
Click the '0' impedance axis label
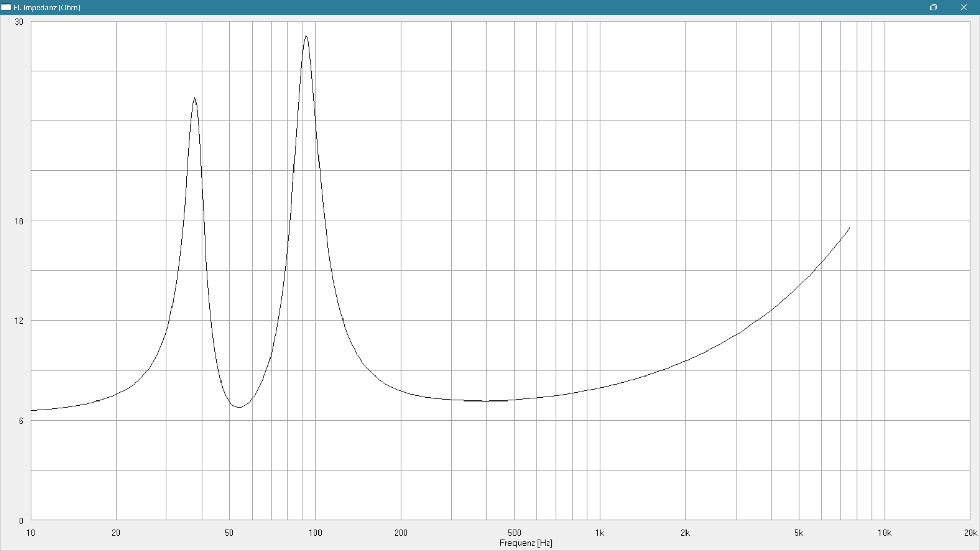point(21,521)
